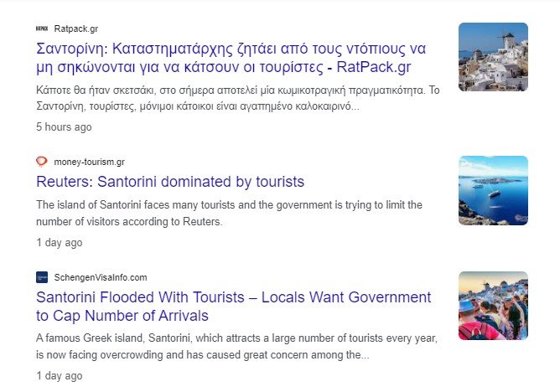Click the money-tourism.gr favicon icon
560x392 pixels.
coord(42,162)
